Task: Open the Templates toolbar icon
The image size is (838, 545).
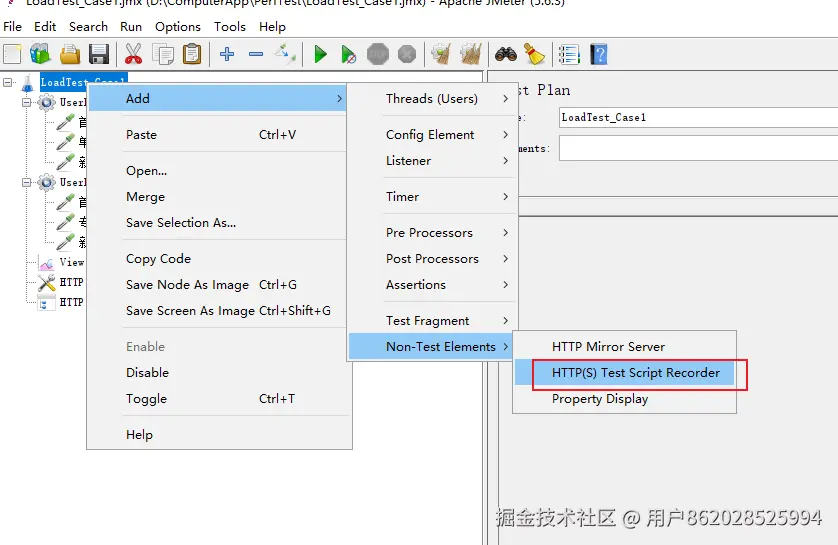Action: pyautogui.click(x=40, y=54)
